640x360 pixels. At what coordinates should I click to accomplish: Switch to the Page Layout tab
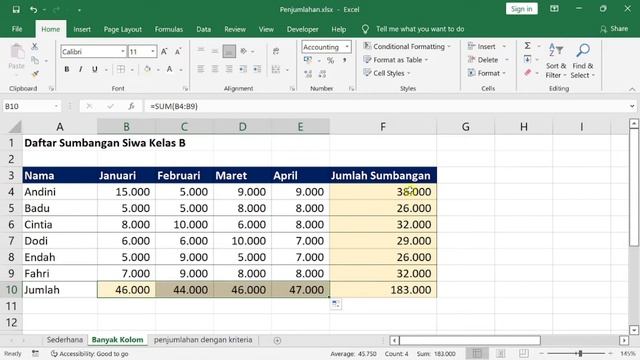pos(122,29)
